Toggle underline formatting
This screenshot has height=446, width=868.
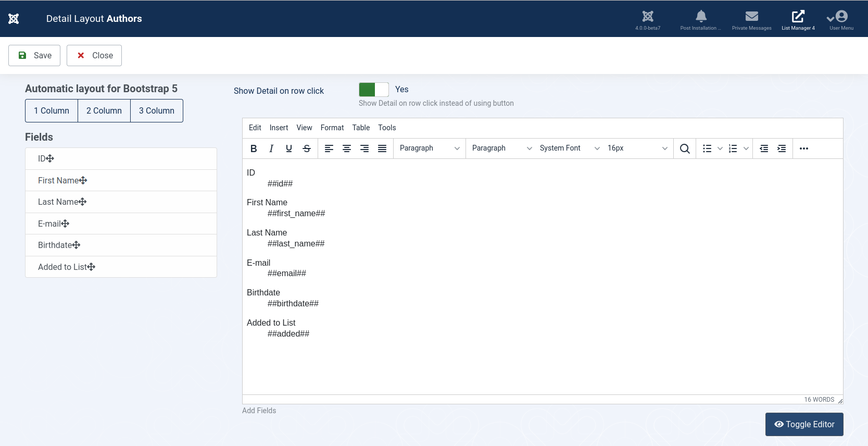289,148
